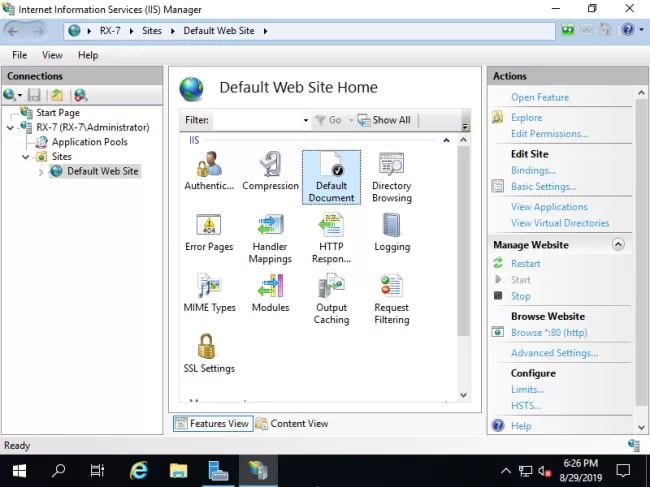Click the Actions pane scroll down arrow

coord(641,428)
